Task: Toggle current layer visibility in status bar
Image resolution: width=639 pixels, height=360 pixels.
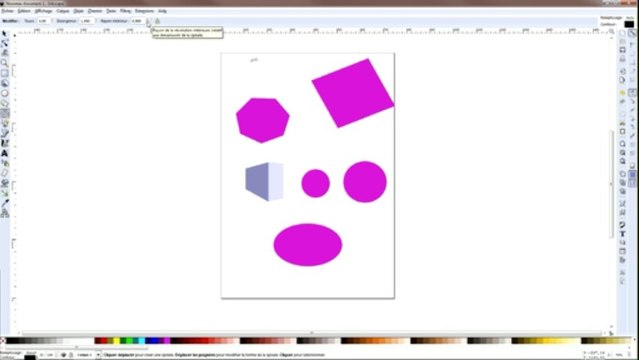Action: point(64,355)
